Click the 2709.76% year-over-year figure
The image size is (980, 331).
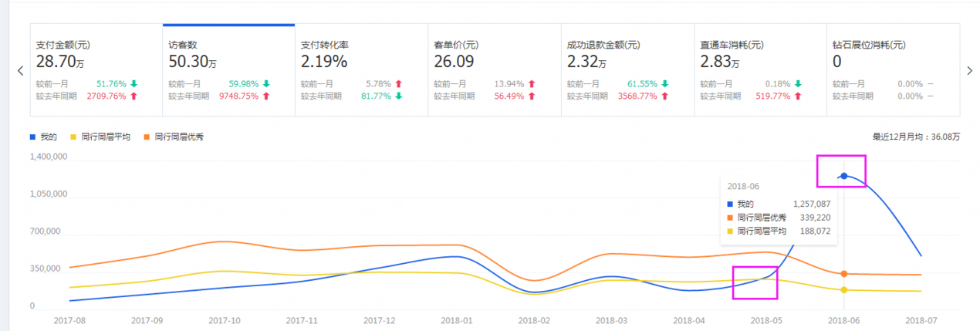coord(106,96)
